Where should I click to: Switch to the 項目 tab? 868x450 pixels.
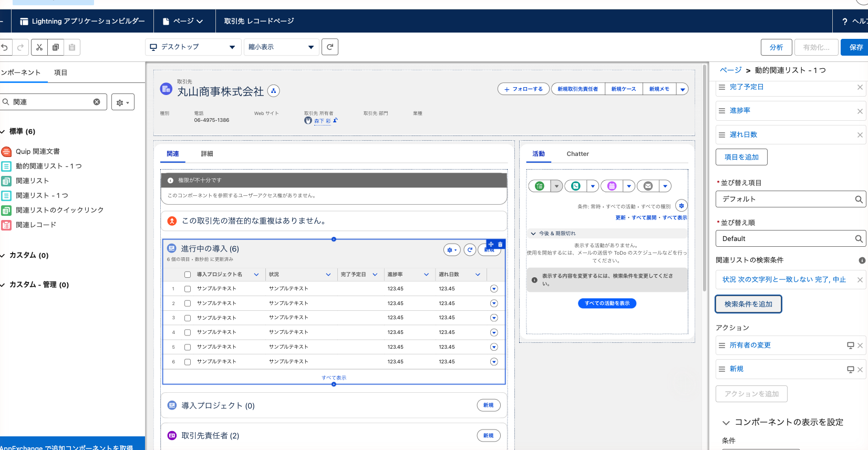click(x=61, y=72)
